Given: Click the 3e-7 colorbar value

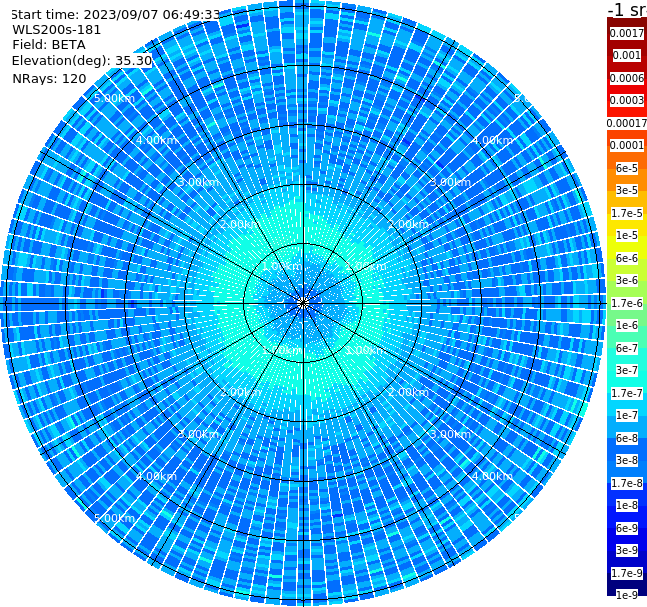Looking at the screenshot, I should tap(627, 370).
